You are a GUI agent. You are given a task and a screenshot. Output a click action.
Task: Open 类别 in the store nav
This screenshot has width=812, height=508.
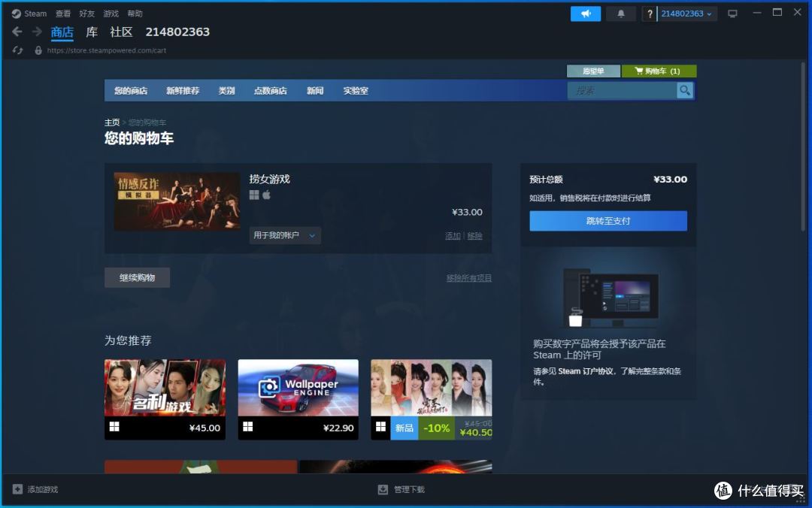click(226, 91)
